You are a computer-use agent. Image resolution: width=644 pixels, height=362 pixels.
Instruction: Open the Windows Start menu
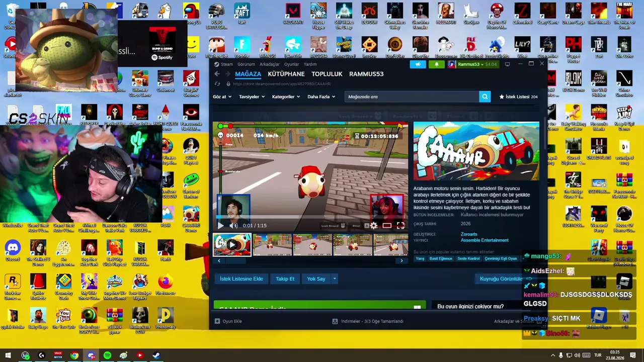8,355
